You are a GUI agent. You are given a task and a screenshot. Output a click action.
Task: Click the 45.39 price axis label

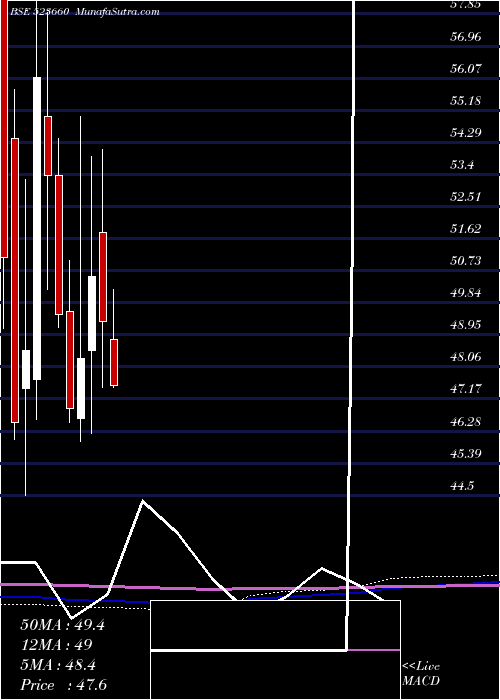pyautogui.click(x=466, y=453)
